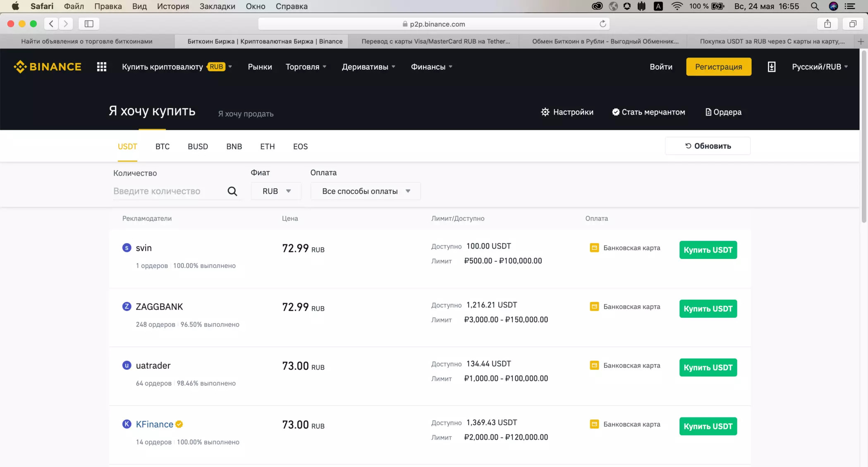Click the Регистрация button
This screenshot has height=467, width=868.
pyautogui.click(x=718, y=67)
